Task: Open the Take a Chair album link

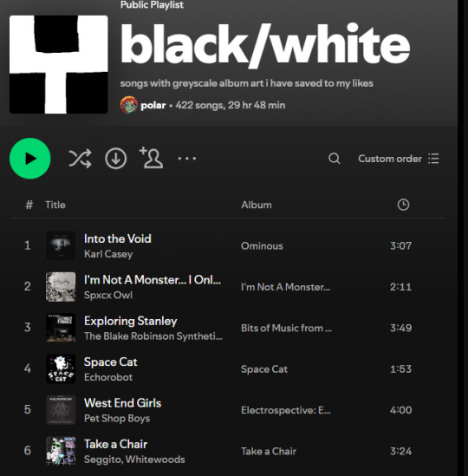Action: click(269, 452)
